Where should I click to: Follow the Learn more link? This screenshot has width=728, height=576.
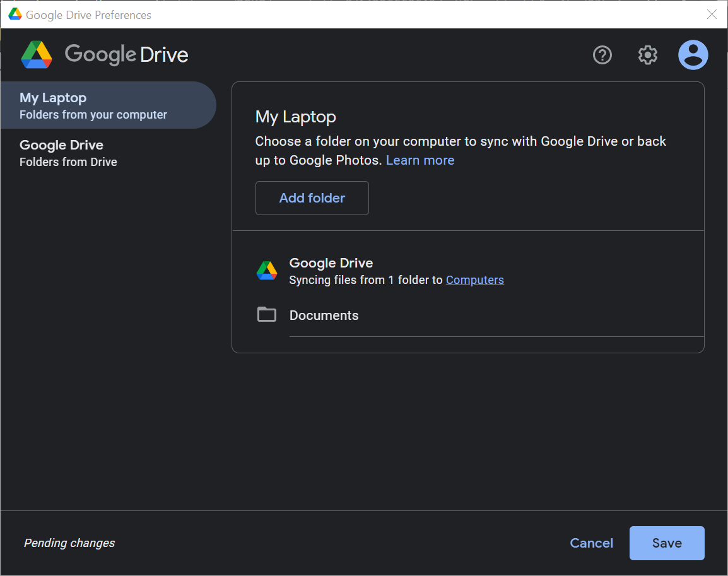(x=420, y=160)
